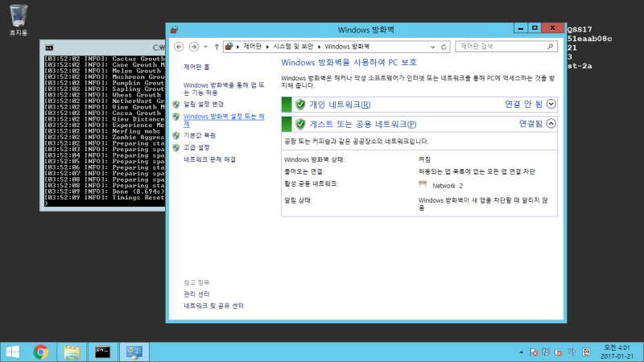Click 개인 네트워크(R) heading
This screenshot has width=644, height=362.
pos(340,105)
